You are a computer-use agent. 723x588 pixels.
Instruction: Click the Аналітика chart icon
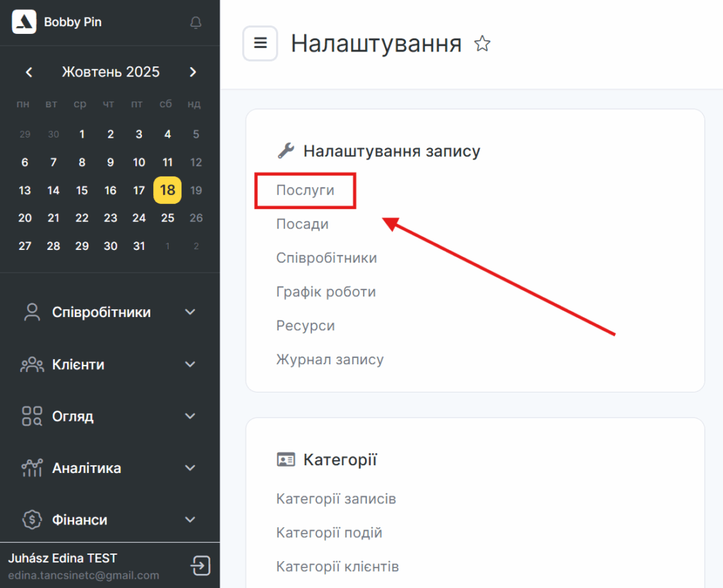click(32, 468)
